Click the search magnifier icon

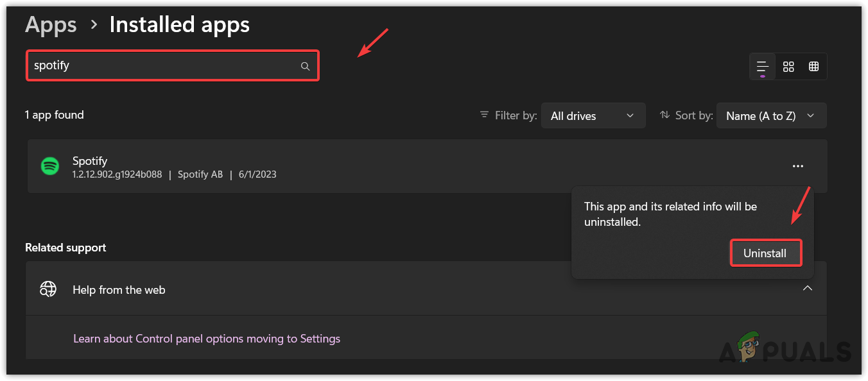pos(305,66)
